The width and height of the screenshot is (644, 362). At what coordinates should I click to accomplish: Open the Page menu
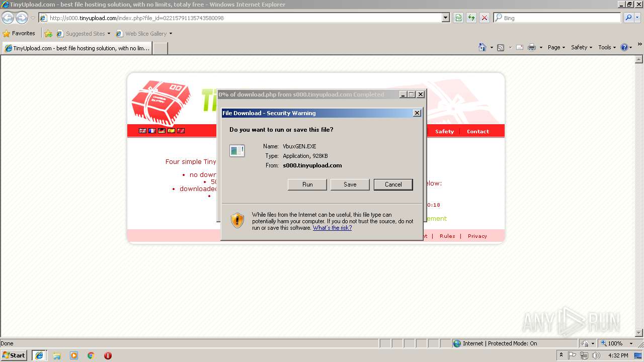tap(556, 47)
